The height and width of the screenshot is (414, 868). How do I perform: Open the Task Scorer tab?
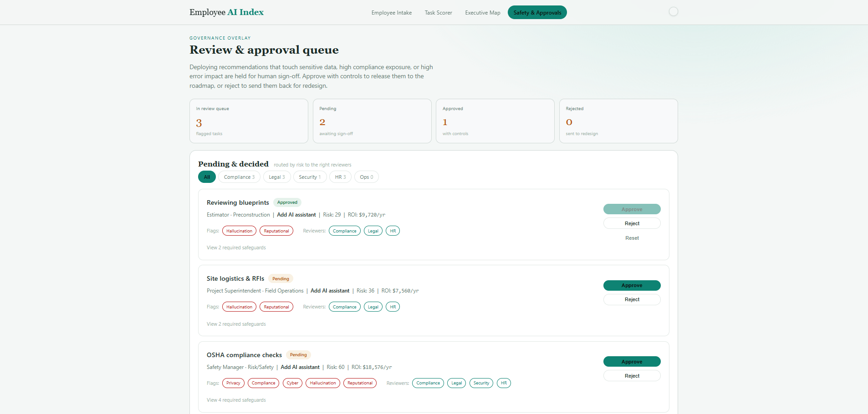pyautogui.click(x=439, y=13)
